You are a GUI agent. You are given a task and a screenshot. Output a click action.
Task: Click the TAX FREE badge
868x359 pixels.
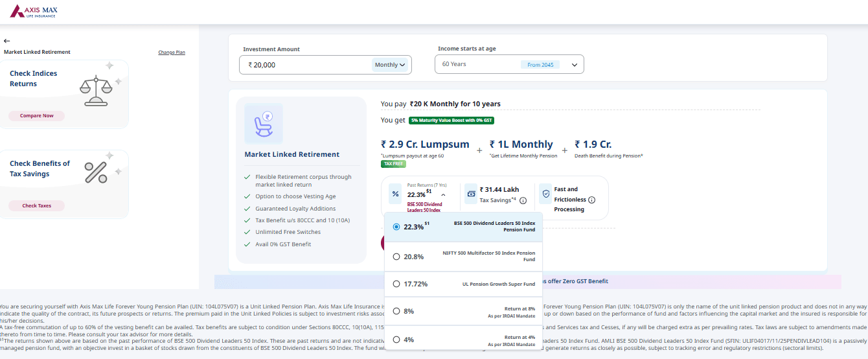coord(393,164)
